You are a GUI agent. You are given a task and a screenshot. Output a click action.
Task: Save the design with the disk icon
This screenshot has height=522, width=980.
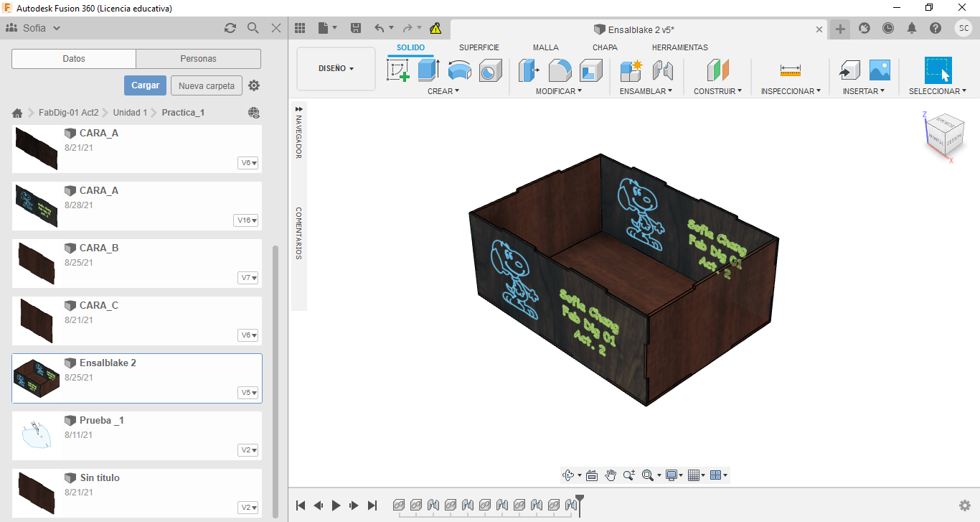click(356, 28)
